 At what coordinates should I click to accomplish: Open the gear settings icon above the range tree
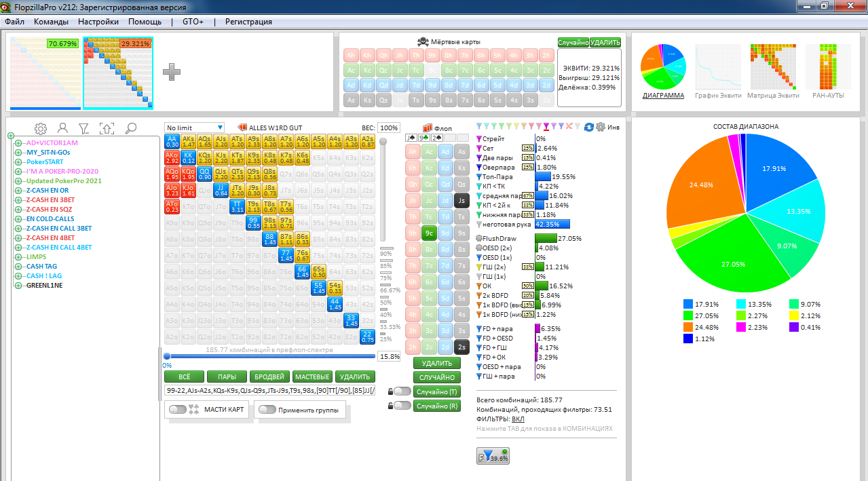(41, 128)
